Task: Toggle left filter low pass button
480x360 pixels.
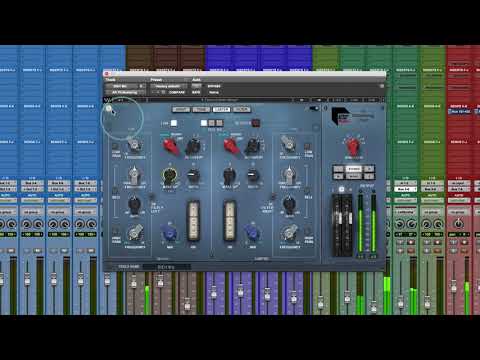Action: (x=115, y=146)
